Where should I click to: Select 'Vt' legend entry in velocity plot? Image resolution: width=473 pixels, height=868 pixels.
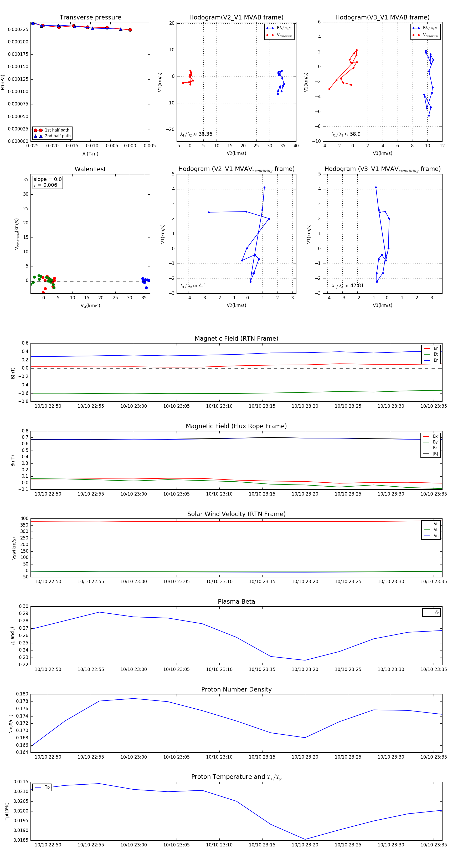431,530
